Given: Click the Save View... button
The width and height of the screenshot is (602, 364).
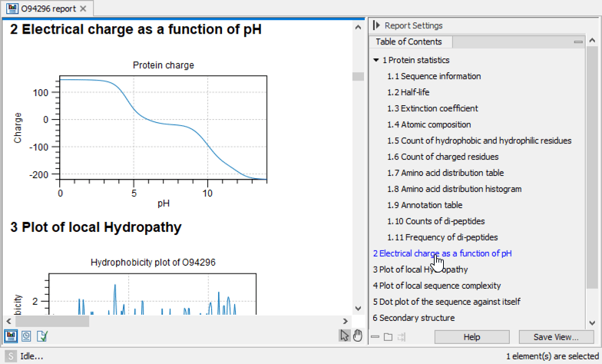Looking at the screenshot, I should [x=555, y=337].
